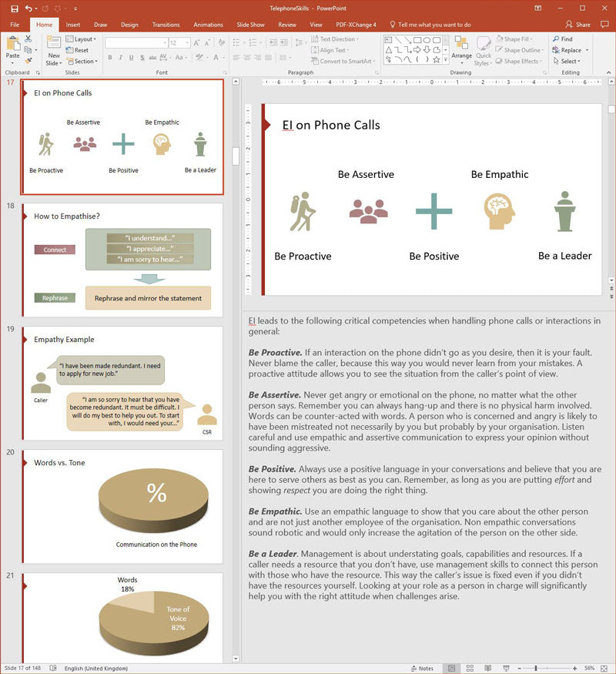Click the Share button

coord(577,25)
